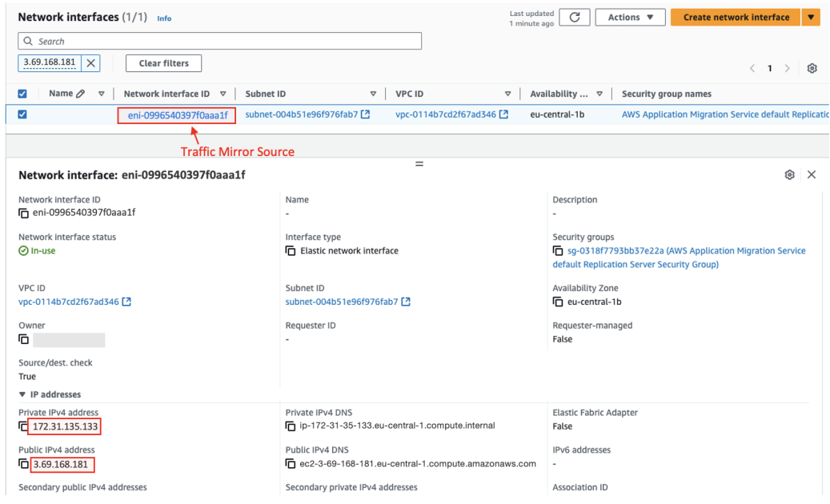Click the 172.31.135.133 private address text

65,426
